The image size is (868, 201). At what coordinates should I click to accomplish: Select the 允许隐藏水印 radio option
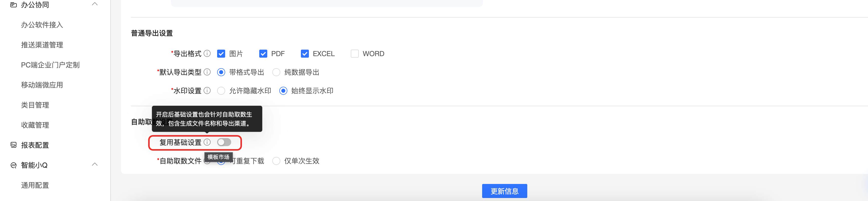pos(221,91)
